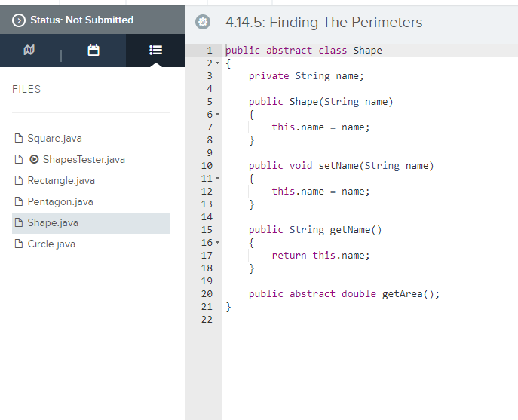Click the file icon beside Pentagon.java
The height and width of the screenshot is (420, 518).
(x=19, y=201)
